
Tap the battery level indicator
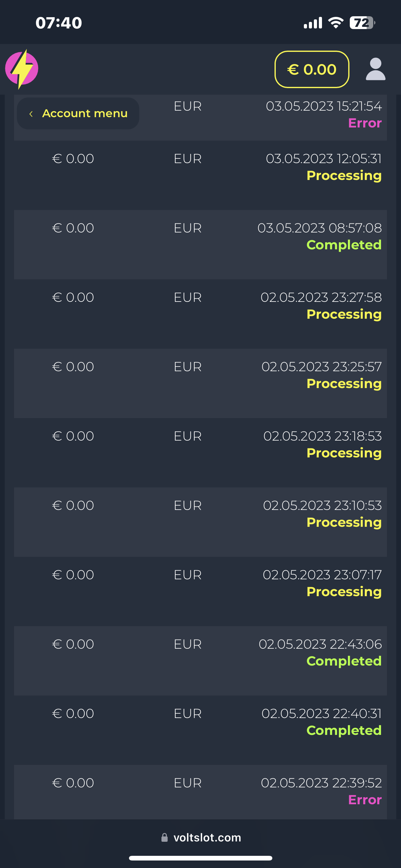coord(362,22)
